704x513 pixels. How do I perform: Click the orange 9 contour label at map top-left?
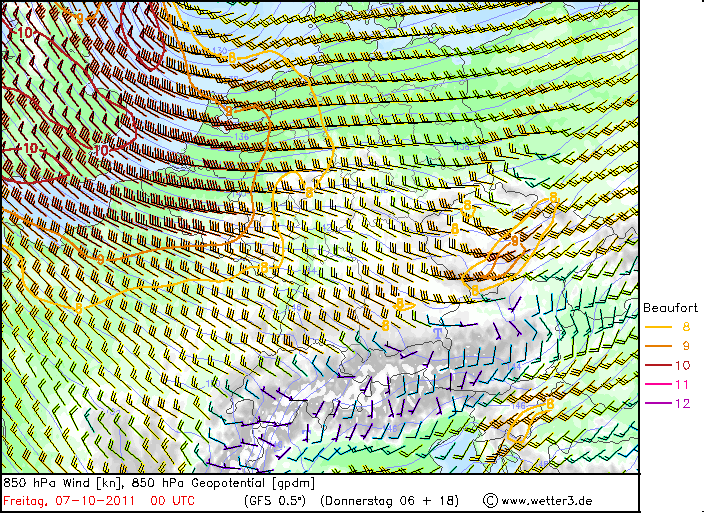[80, 17]
